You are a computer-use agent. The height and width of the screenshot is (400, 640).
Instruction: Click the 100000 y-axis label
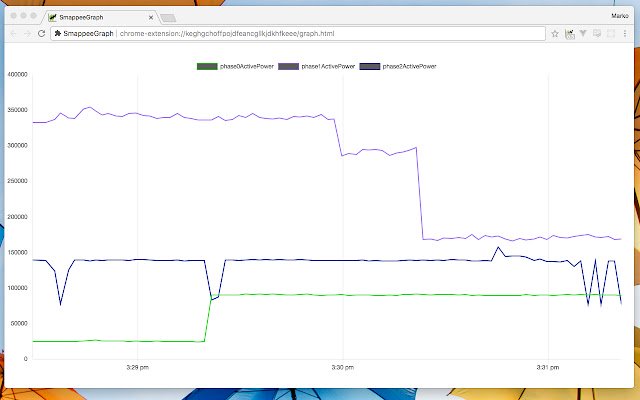tap(18, 288)
